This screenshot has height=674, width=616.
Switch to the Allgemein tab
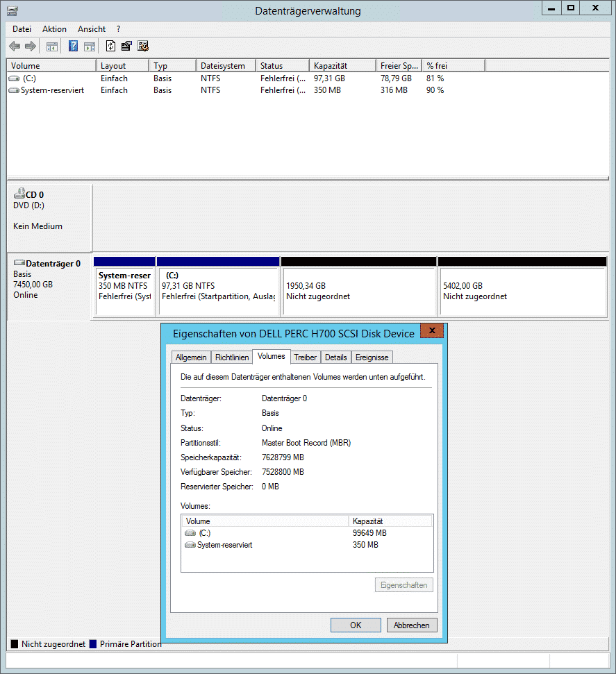[x=191, y=357]
